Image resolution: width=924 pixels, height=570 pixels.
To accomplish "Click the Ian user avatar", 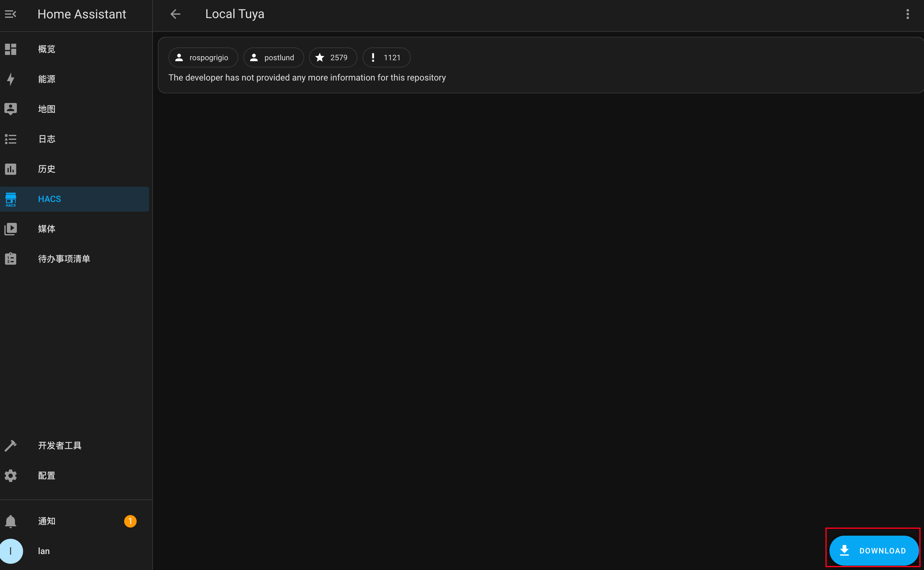I will point(11,551).
